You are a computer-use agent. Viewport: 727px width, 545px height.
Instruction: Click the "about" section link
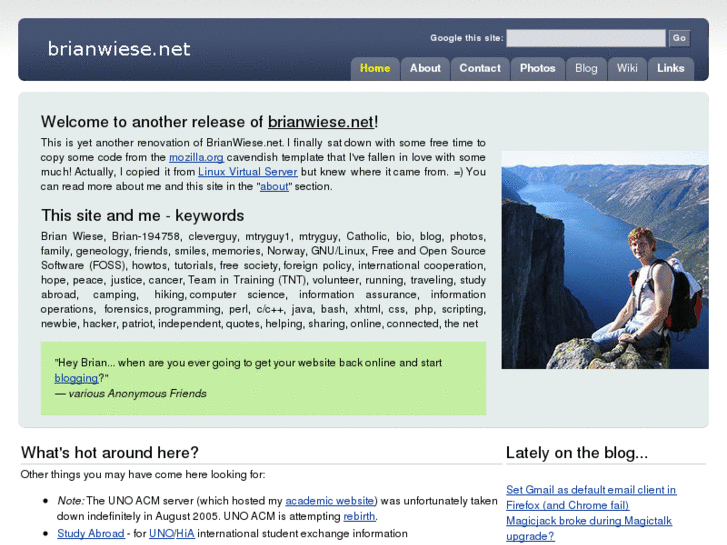[x=274, y=186]
